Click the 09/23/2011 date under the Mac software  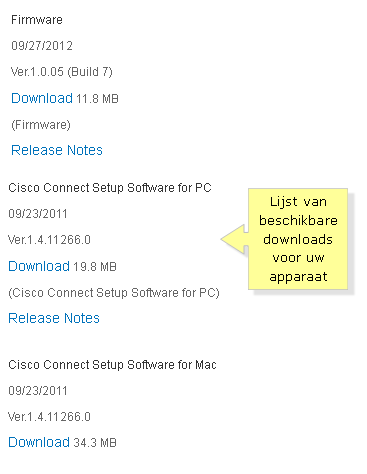[x=38, y=391]
